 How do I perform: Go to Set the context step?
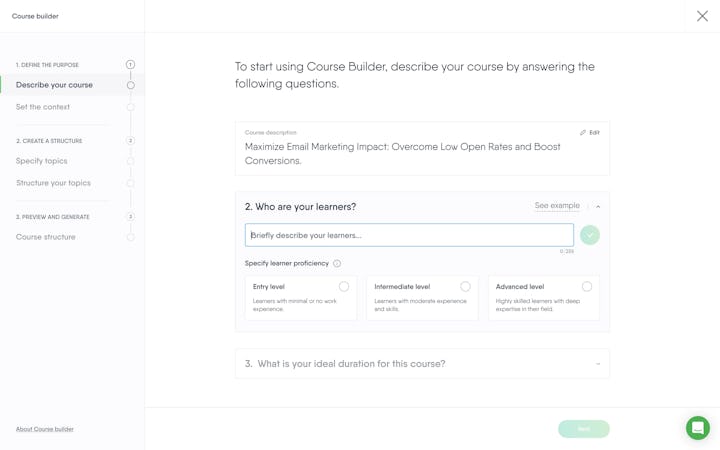[43, 107]
